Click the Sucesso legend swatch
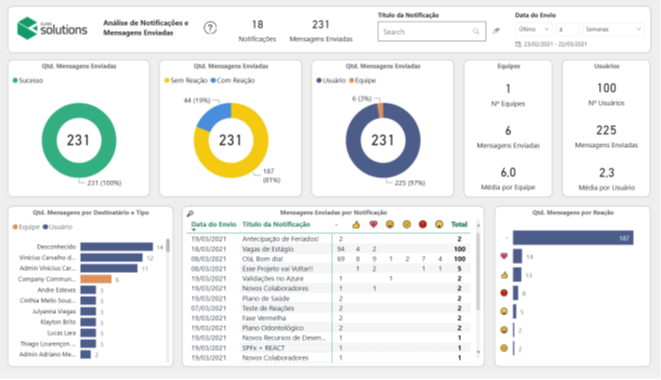The width and height of the screenshot is (661, 380). [15, 80]
